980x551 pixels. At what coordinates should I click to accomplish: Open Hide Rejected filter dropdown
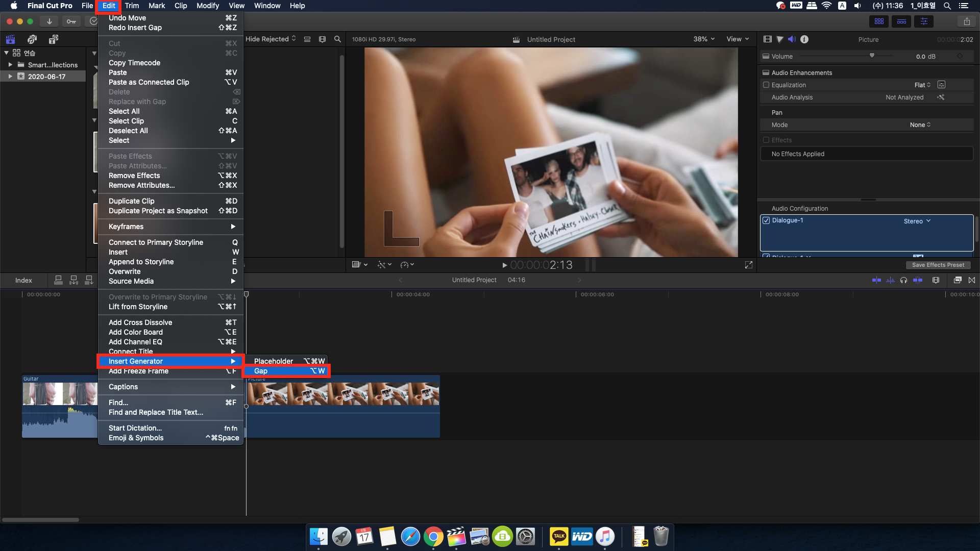[x=271, y=39]
